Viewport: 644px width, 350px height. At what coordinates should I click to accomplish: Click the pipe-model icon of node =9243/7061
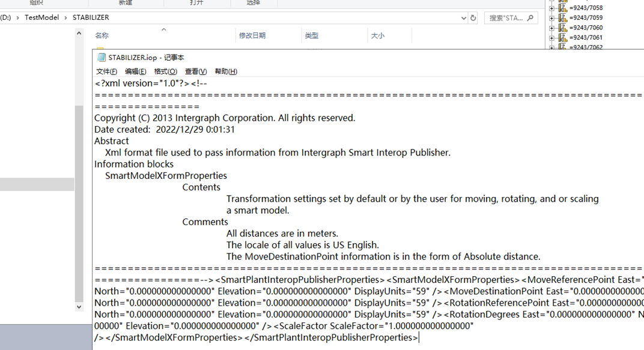[x=563, y=37]
